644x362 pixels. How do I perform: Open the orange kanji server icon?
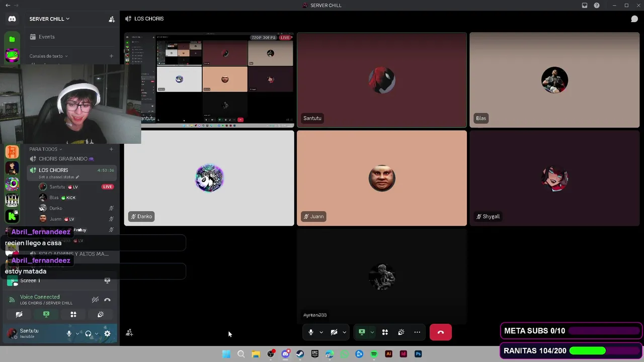pos(12,151)
